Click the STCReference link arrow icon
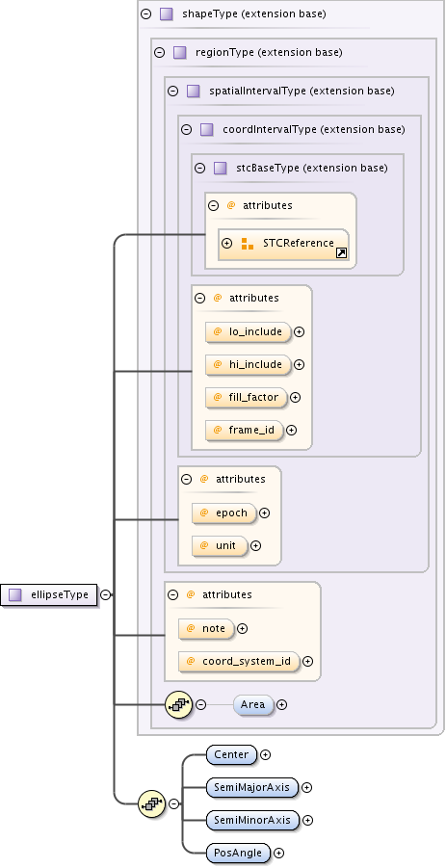This screenshot has height=868, width=446. (x=341, y=253)
